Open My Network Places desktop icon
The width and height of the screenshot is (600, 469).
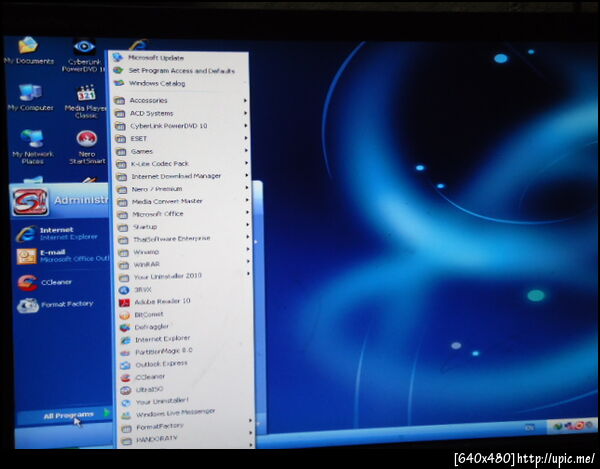point(33,147)
